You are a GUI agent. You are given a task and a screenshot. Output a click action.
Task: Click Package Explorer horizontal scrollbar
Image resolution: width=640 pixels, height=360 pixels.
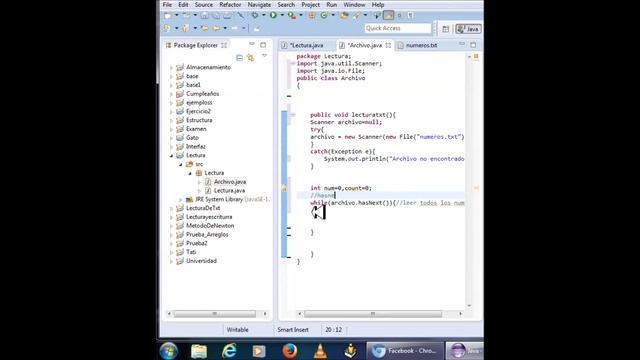tap(215, 313)
